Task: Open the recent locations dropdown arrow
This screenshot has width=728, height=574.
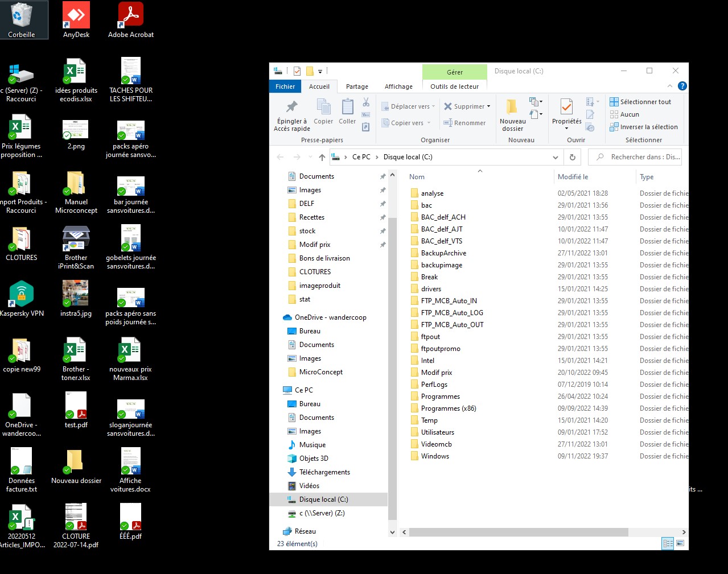Action: pyautogui.click(x=310, y=157)
